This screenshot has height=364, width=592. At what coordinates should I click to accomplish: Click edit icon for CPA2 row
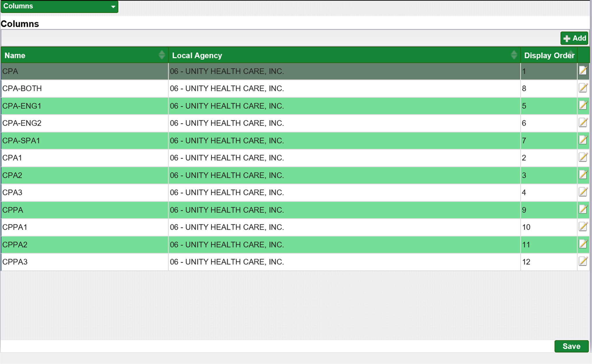point(583,175)
